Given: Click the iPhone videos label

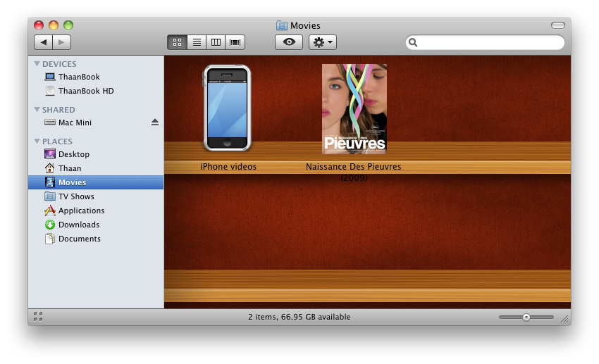Looking at the screenshot, I should point(228,167).
